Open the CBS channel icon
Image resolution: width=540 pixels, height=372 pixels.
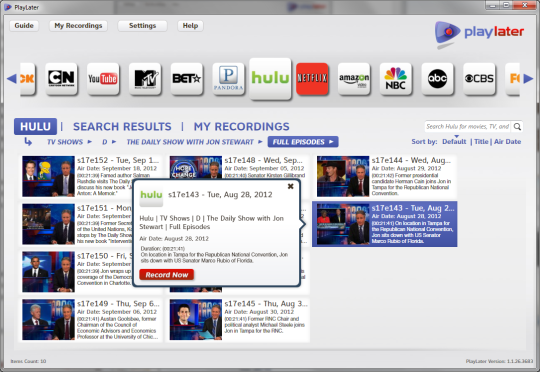479,79
